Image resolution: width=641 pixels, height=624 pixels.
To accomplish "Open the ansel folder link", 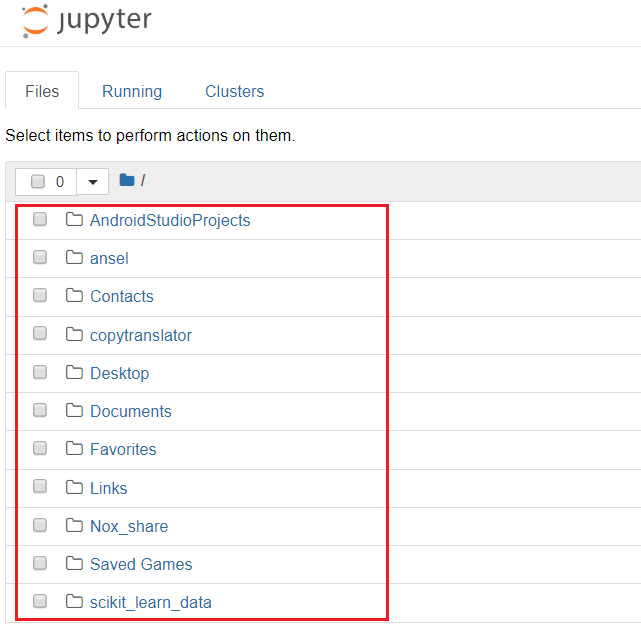I will pyautogui.click(x=109, y=258).
